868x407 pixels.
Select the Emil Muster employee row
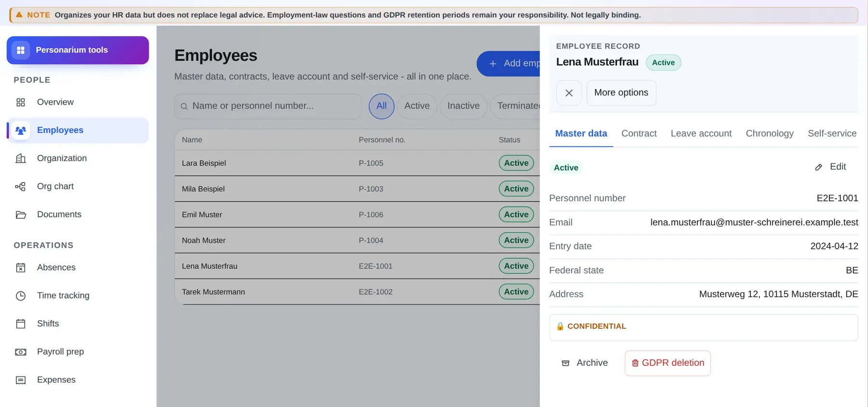coord(357,215)
